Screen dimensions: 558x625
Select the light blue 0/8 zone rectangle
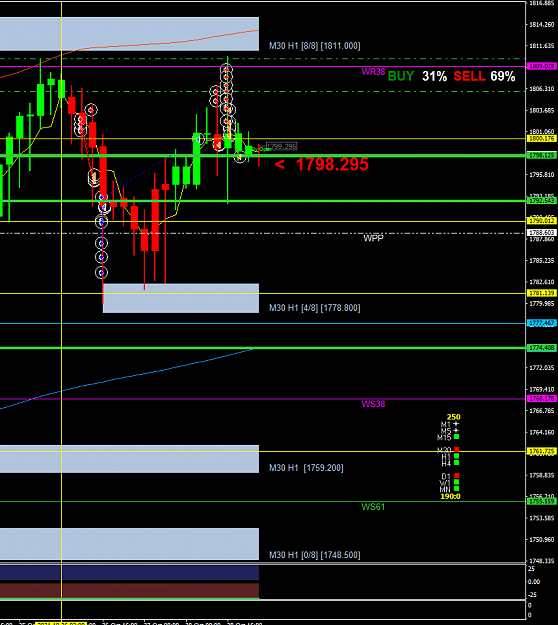(x=130, y=544)
